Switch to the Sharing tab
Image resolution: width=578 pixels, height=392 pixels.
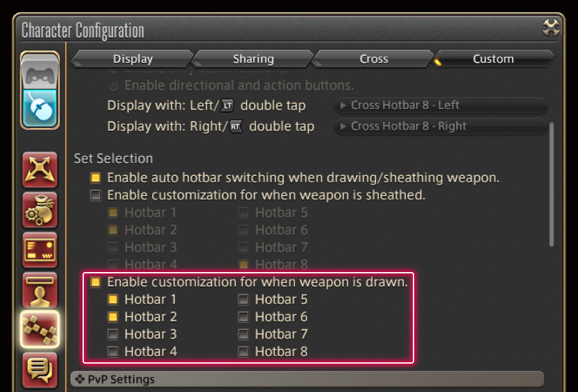click(x=253, y=59)
